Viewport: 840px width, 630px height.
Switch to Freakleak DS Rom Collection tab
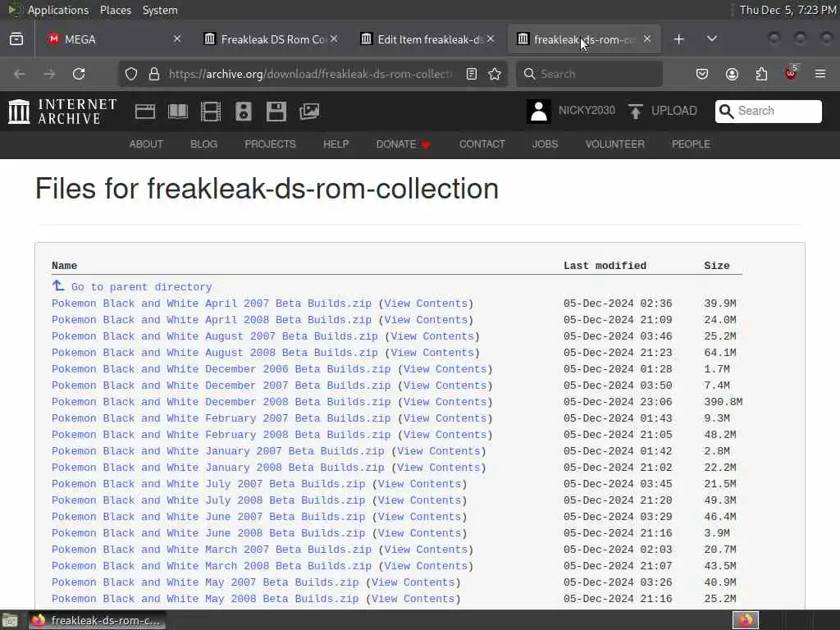(272, 39)
